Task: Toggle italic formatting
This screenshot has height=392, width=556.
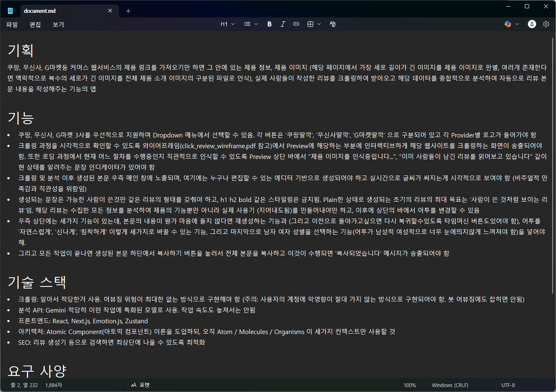Action: point(283,24)
